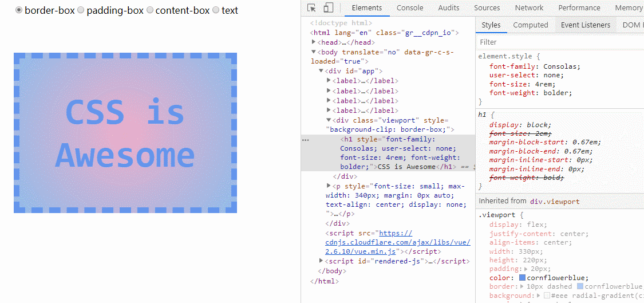Open the vue.min.js cdnjs script link
Screen dimensions: 644x303
pos(398,242)
